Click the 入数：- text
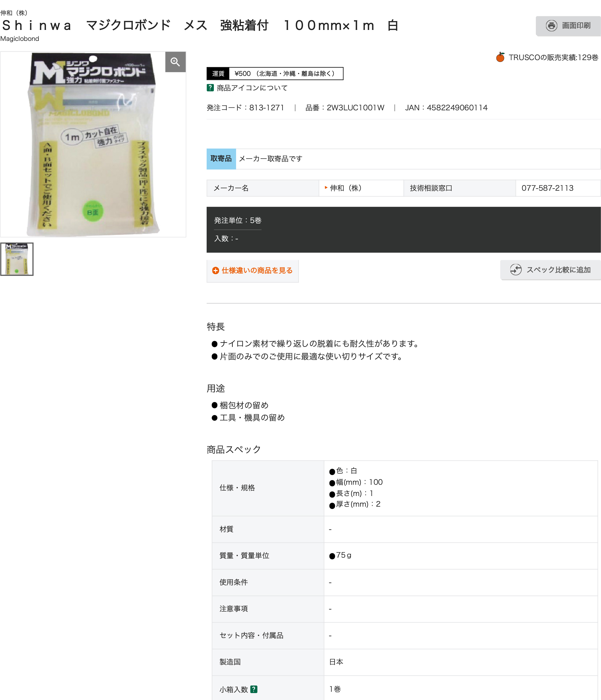This screenshot has width=601, height=700. click(x=226, y=238)
